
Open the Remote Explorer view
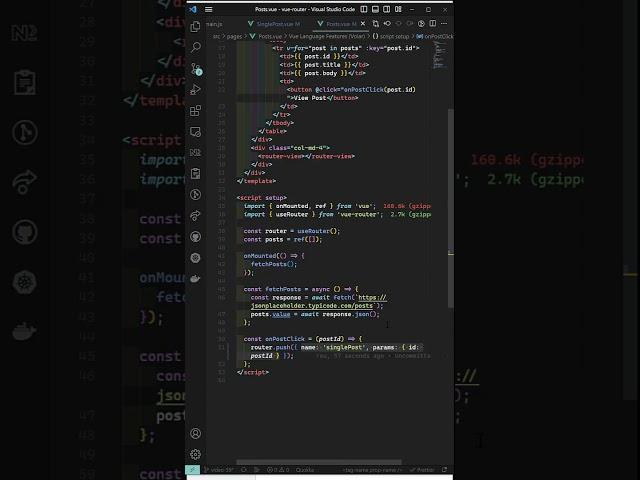tap(196, 132)
